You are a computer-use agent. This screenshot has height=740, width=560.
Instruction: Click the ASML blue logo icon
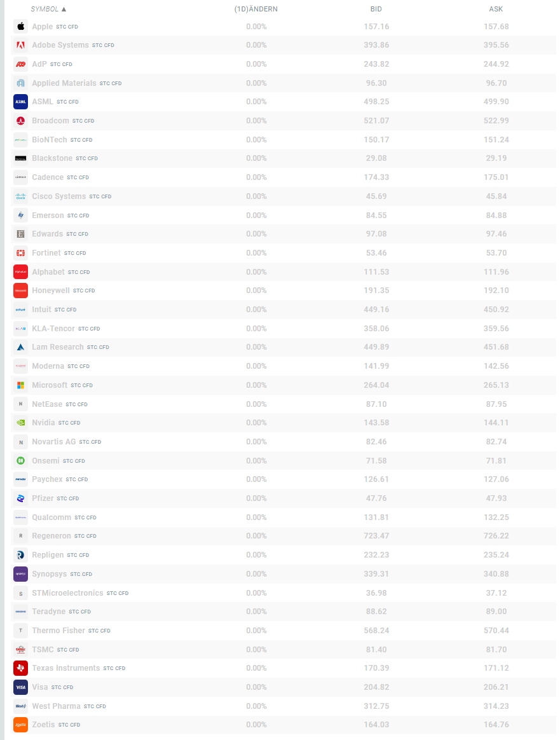pyautogui.click(x=20, y=102)
